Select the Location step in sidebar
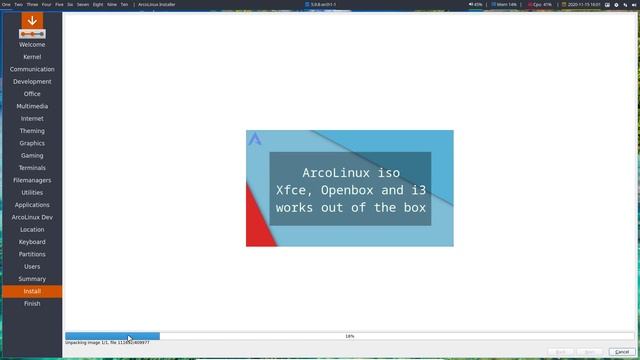This screenshot has width=640, height=360. 32,229
